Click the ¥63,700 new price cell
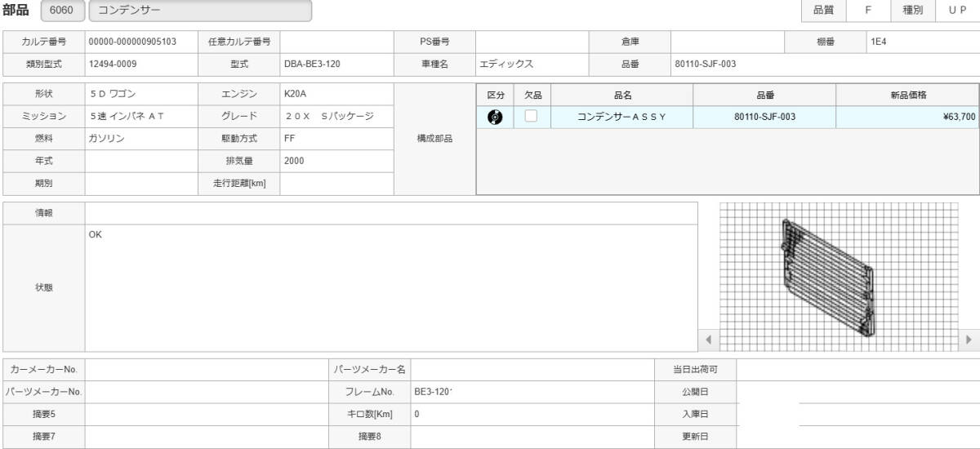The height and width of the screenshot is (449, 980). 907,117
